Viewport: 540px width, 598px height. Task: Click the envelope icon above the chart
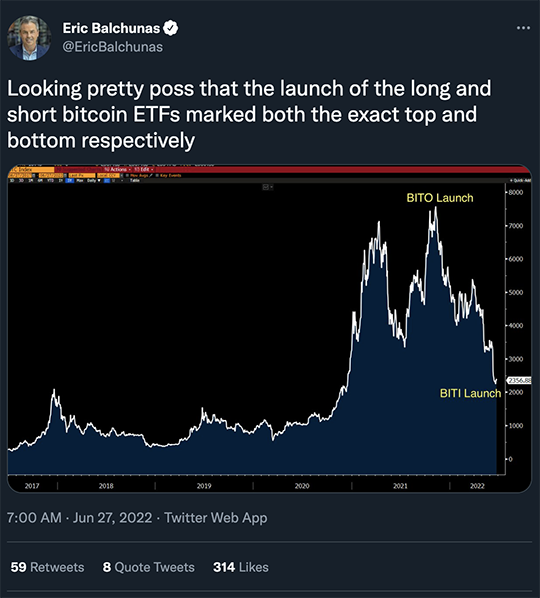[266, 187]
